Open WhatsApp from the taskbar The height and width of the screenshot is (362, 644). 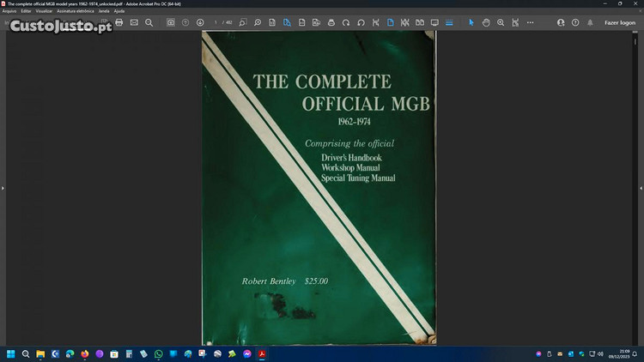click(x=158, y=353)
